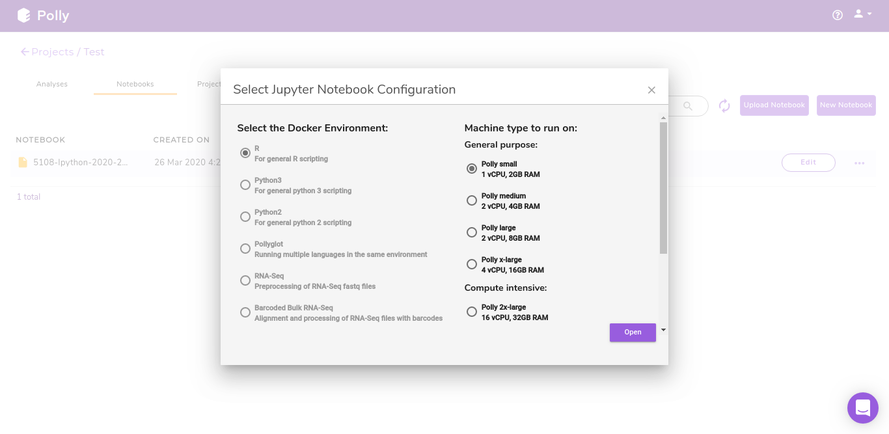Click the 'Compute intensive:' heading
Screen dimensions: 889x434
tap(506, 288)
